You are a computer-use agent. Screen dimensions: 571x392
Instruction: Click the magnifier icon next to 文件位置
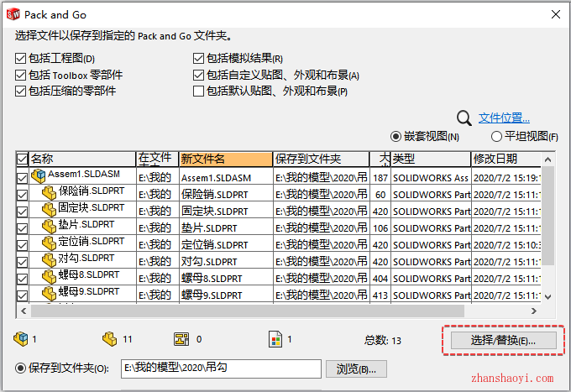tap(464, 118)
